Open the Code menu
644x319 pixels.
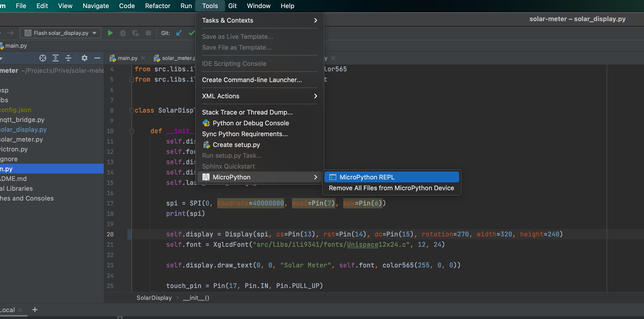tap(127, 6)
